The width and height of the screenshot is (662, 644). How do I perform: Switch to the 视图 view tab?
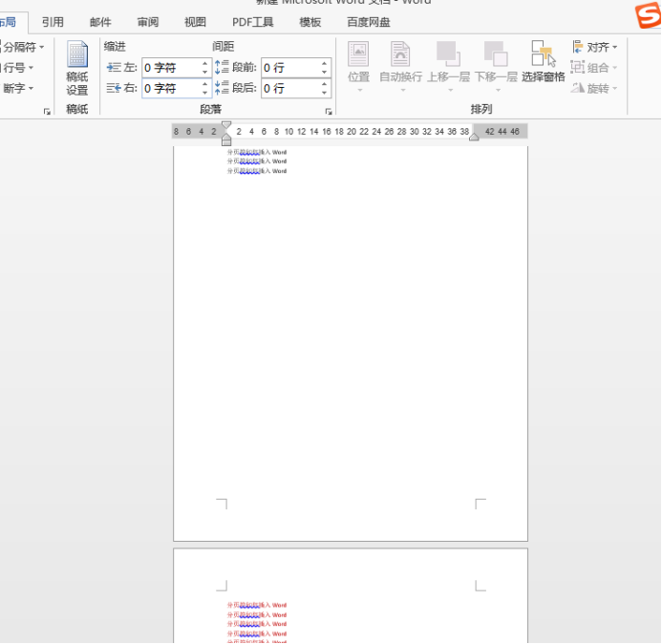(x=195, y=22)
